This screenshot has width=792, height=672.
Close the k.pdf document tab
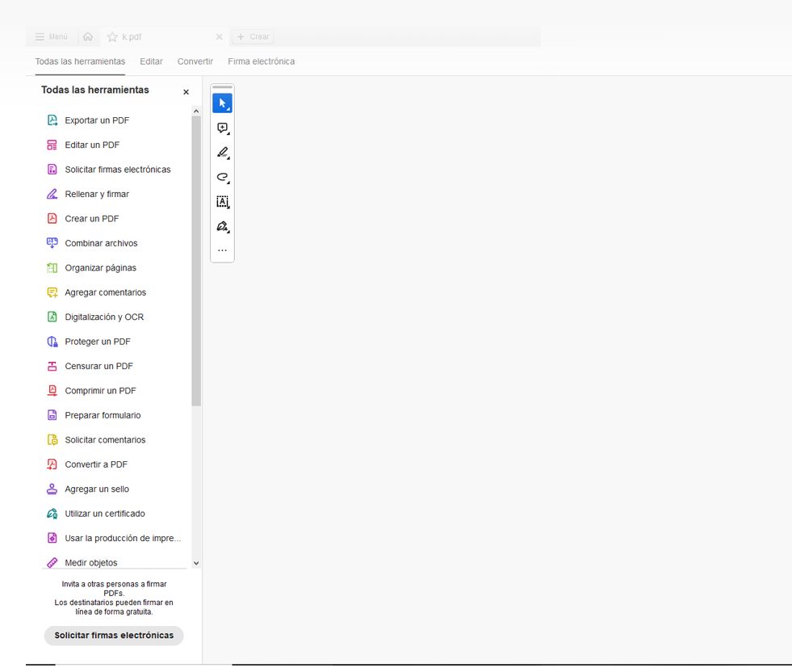[x=219, y=37]
